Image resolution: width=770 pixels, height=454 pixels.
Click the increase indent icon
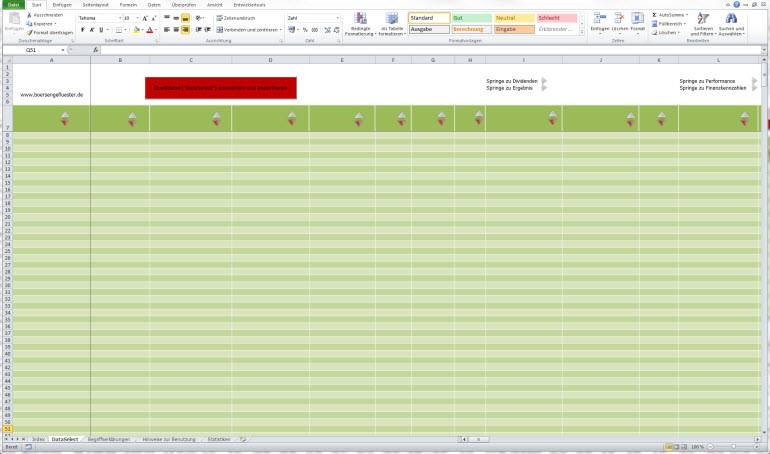pos(207,30)
